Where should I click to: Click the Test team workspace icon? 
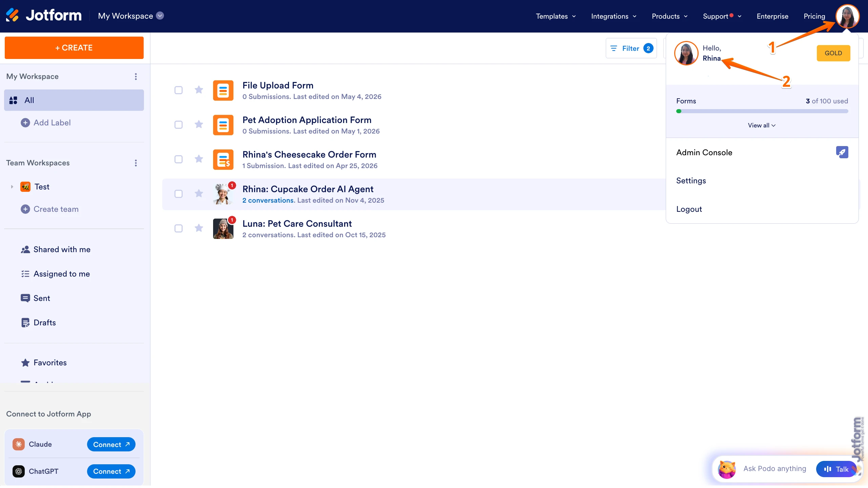pos(25,187)
